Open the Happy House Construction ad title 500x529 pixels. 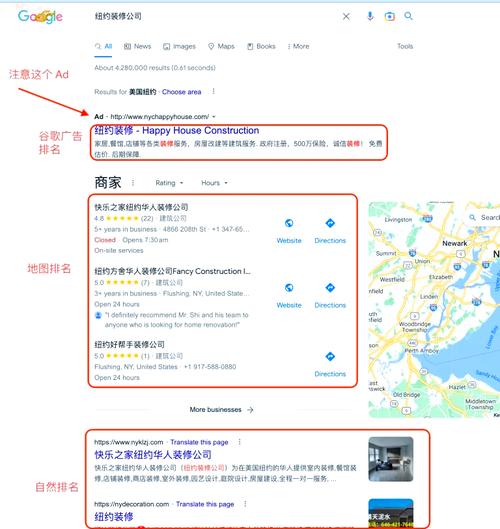177,130
